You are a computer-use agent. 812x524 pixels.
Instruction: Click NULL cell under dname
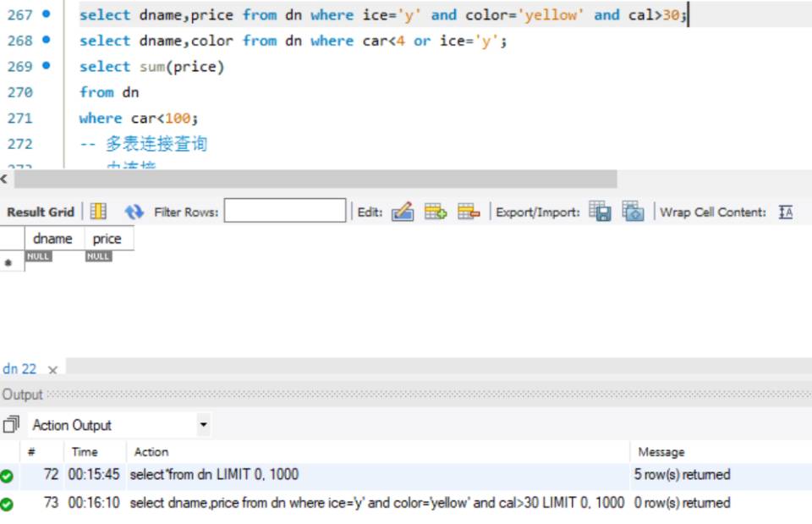38,256
